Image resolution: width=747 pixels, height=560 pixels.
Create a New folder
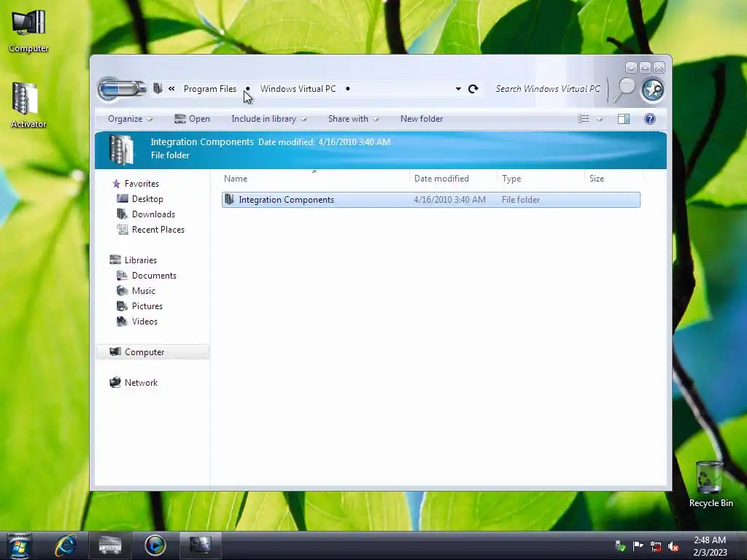(x=422, y=119)
